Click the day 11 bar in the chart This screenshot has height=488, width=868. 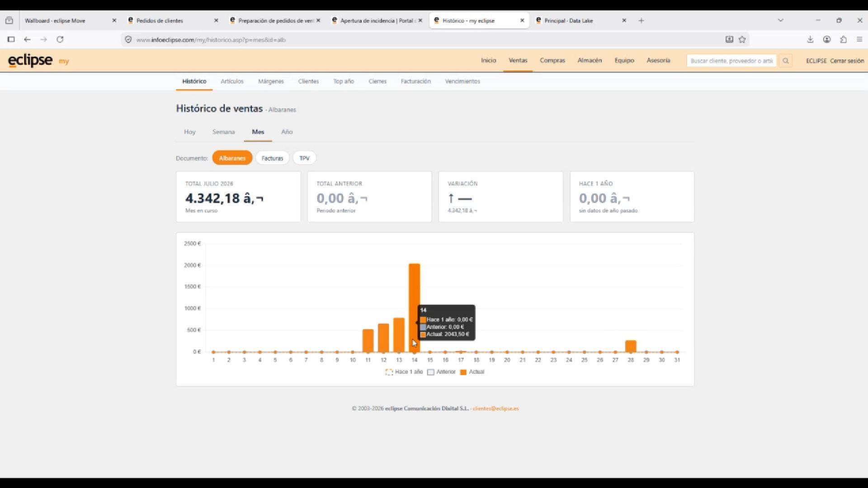tap(368, 341)
